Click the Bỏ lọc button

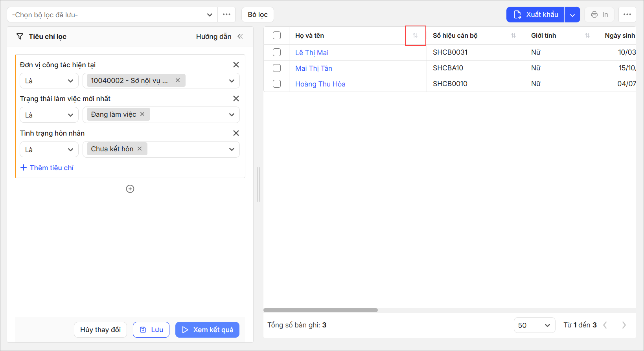pyautogui.click(x=258, y=15)
